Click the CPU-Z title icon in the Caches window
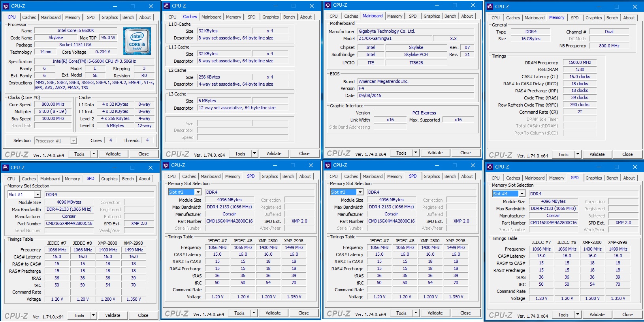644x322 pixels. 167,6
